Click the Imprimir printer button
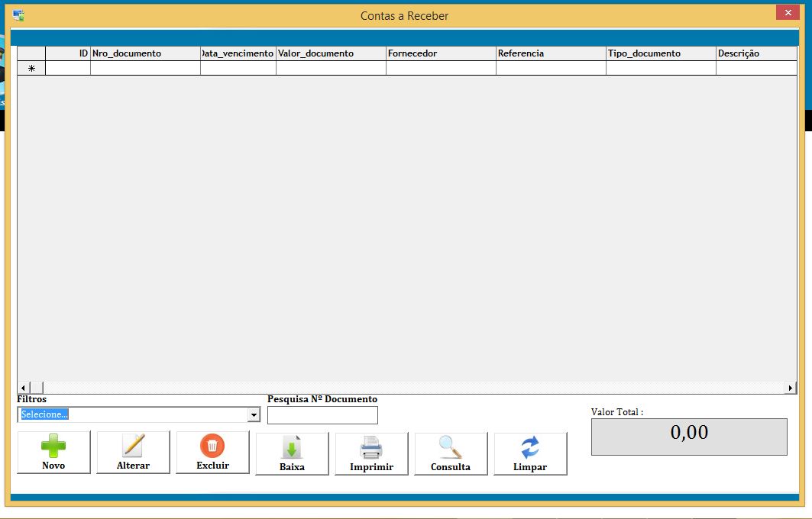Screen dimensions: 812x519 371,453
